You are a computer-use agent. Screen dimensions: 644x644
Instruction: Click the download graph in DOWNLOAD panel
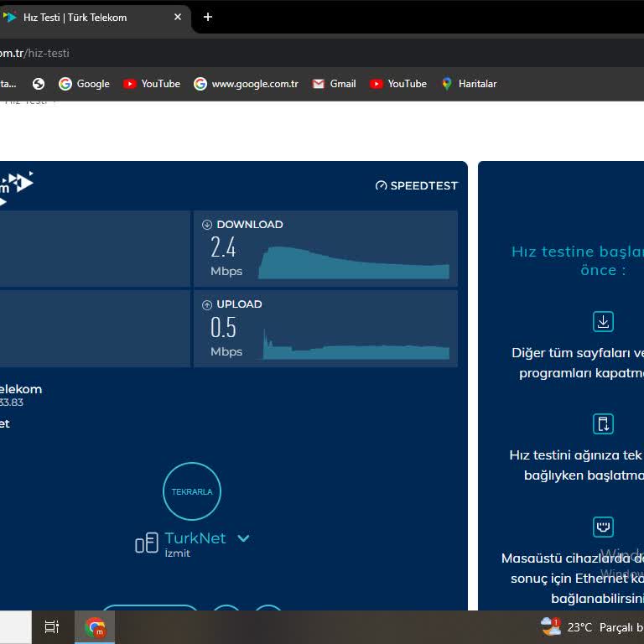[354, 262]
